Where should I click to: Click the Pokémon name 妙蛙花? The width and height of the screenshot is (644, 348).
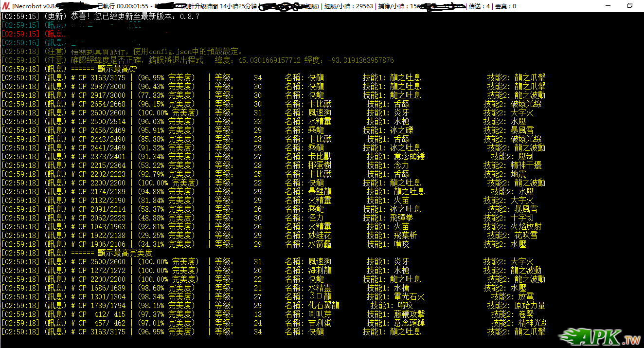click(x=320, y=235)
